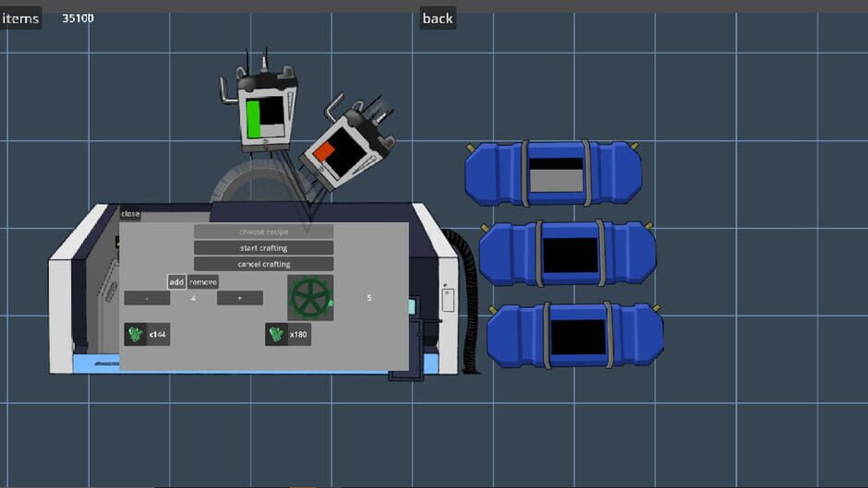Select the green ore item marked x144

tap(137, 334)
